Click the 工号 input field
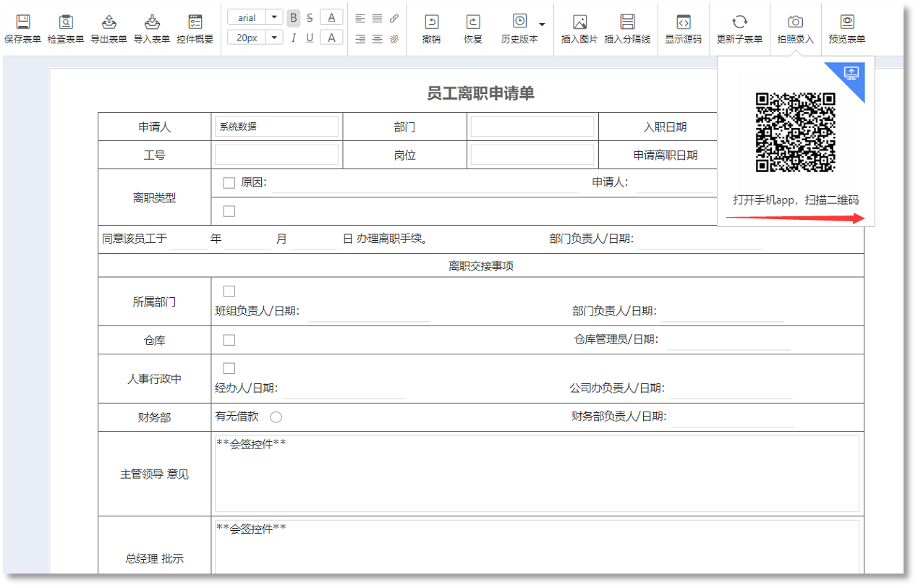The height and width of the screenshot is (588, 918). (x=276, y=155)
